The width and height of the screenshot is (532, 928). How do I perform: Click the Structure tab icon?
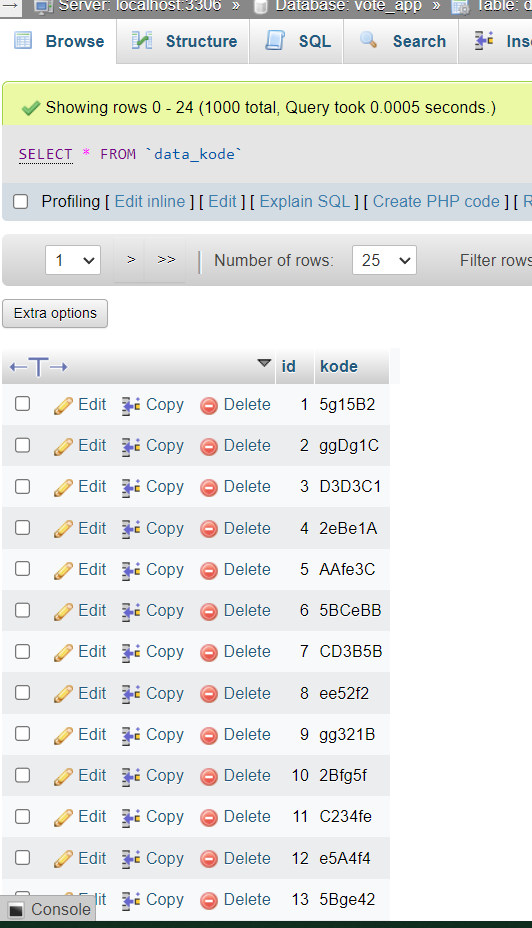(141, 40)
